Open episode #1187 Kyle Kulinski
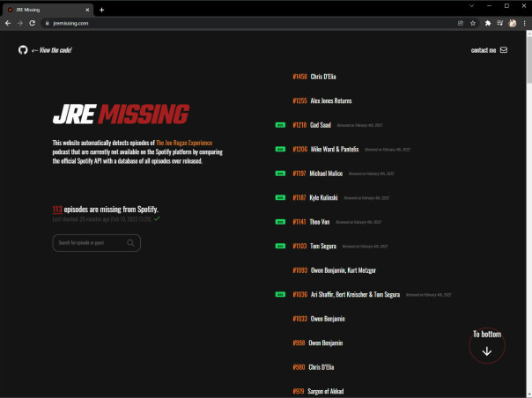 point(315,198)
